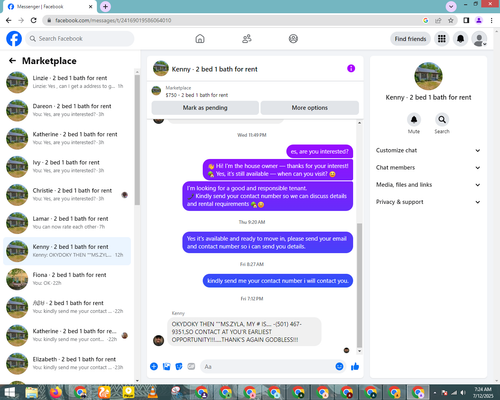The image size is (500, 400).
Task: Reload the page
Action: [x=33, y=20]
